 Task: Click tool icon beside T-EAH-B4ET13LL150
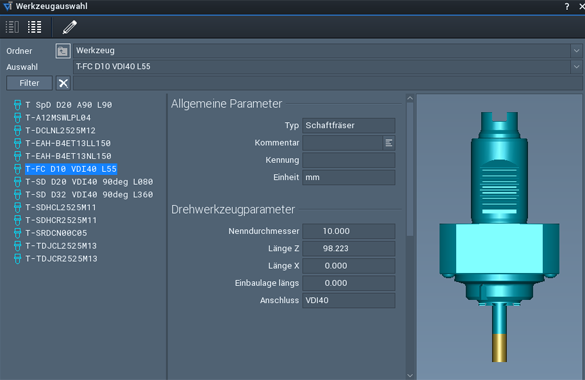click(17, 143)
